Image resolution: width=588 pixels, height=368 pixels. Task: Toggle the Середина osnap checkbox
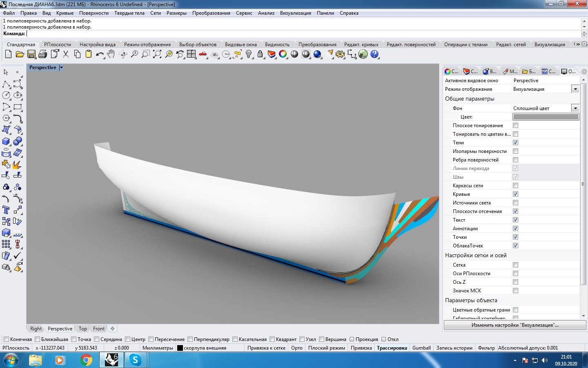(x=97, y=339)
